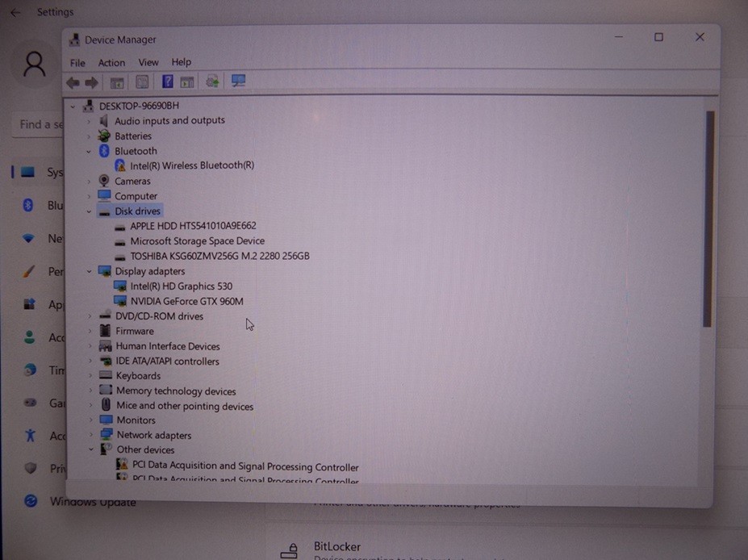Select TOSHIBA KSG60ZMV256G M.2 drive
The width and height of the screenshot is (748, 560).
pos(220,256)
